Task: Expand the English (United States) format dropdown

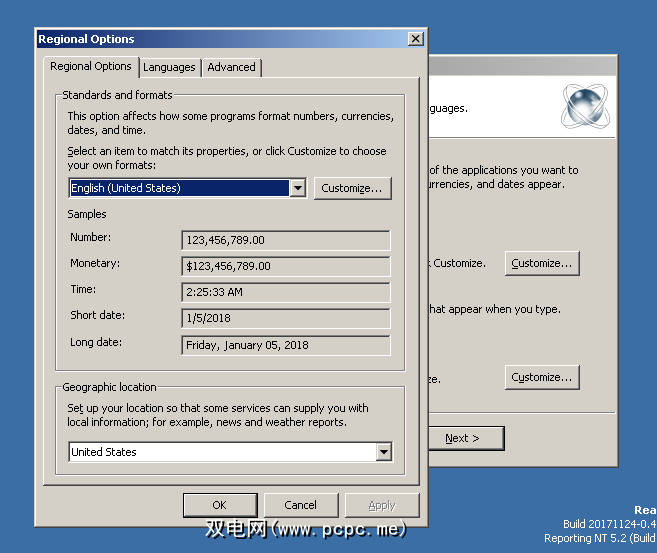Action: pos(297,188)
